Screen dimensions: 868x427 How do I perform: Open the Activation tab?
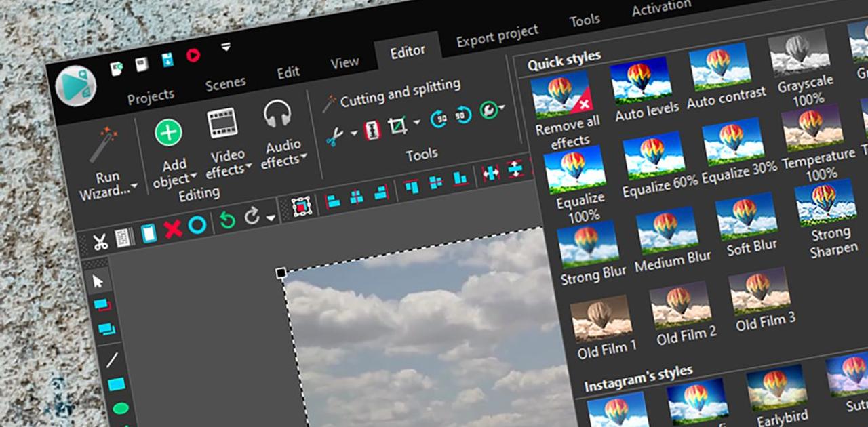point(661,8)
